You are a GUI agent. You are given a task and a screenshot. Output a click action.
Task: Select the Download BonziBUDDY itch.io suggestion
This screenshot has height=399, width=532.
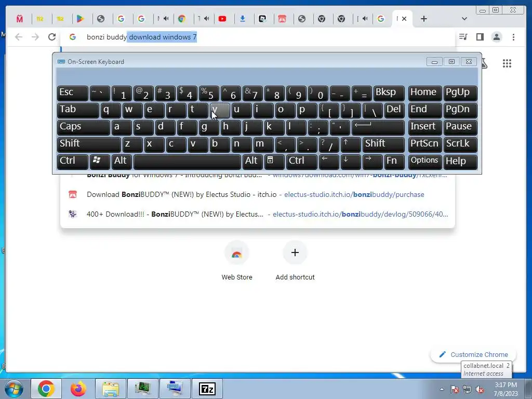pos(258,194)
